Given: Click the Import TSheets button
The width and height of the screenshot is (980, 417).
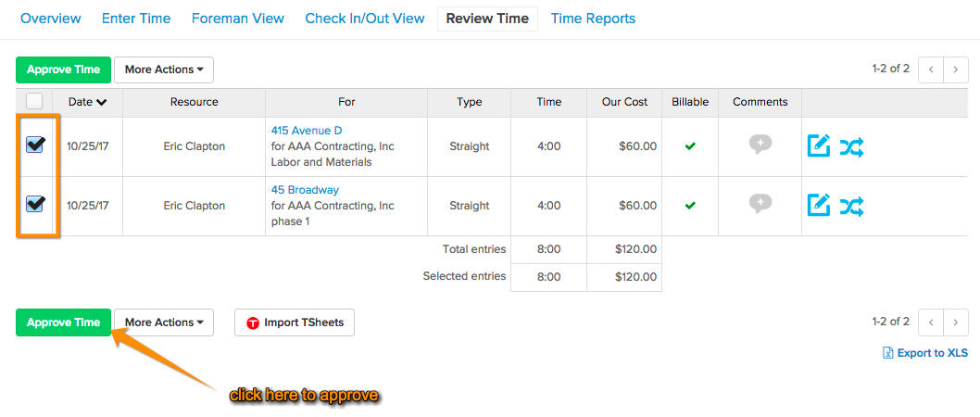Looking at the screenshot, I should point(295,322).
